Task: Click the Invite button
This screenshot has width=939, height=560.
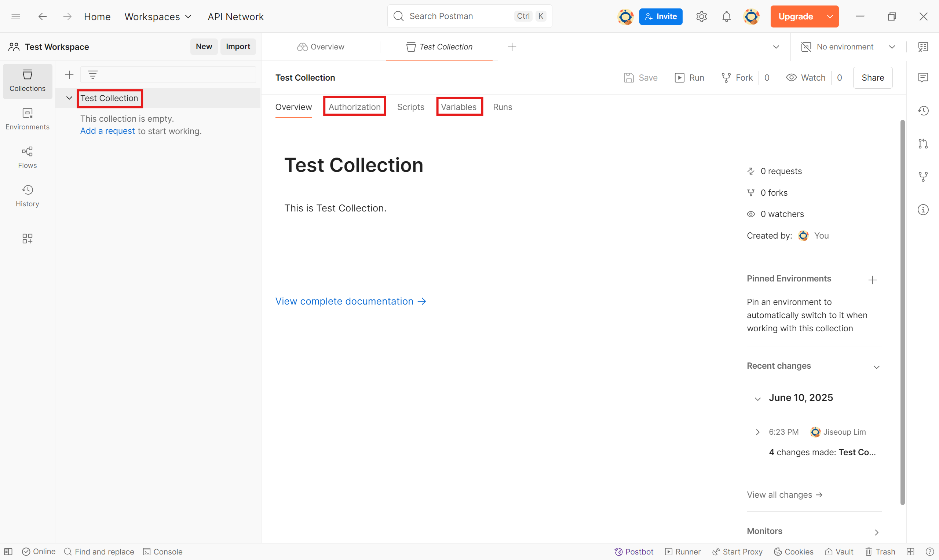Action: [660, 16]
